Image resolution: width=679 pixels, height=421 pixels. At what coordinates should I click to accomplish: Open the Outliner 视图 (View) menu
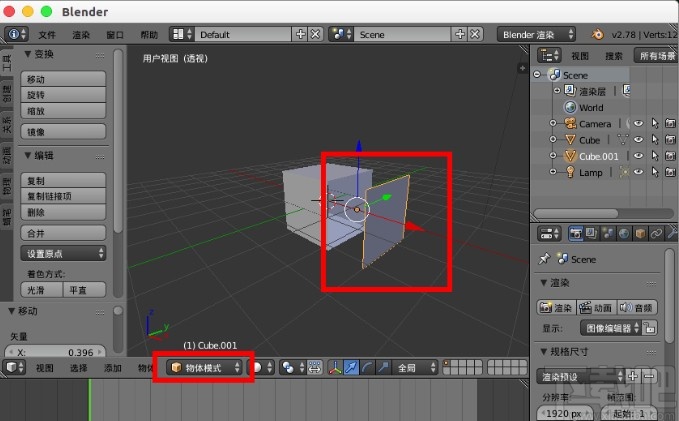click(579, 56)
